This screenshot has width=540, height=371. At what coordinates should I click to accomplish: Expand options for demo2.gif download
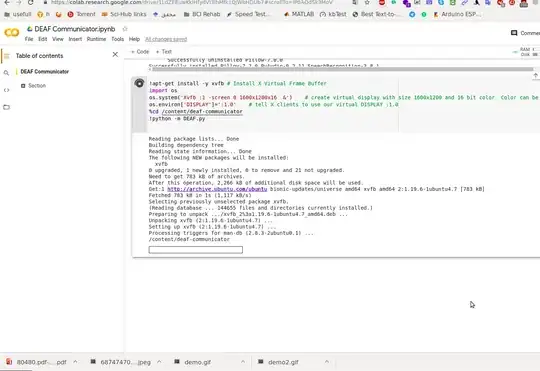pos(326,362)
